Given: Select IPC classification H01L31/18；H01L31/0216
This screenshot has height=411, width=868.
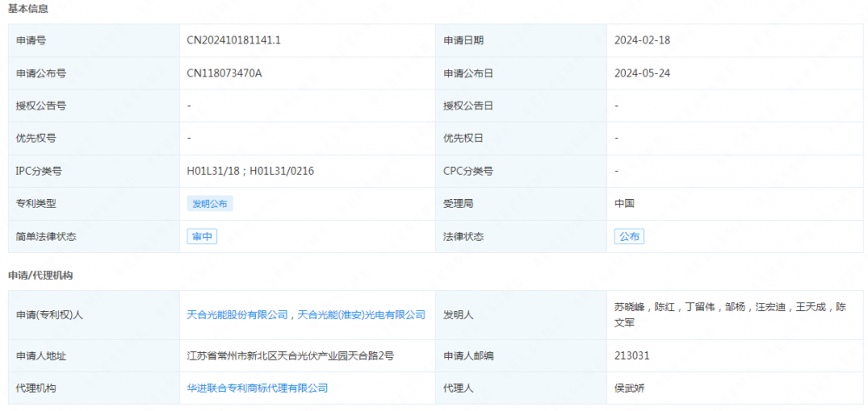Looking at the screenshot, I should (x=250, y=171).
